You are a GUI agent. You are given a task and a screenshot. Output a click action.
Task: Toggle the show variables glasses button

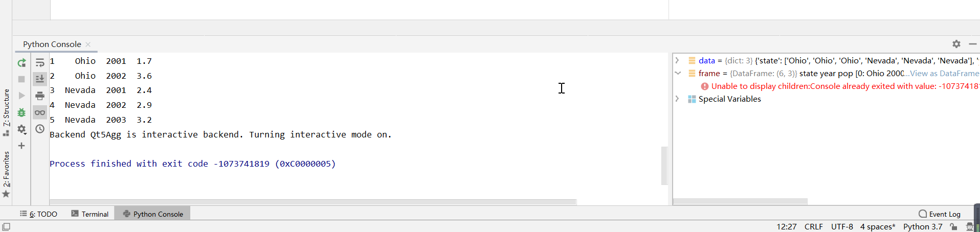click(40, 112)
